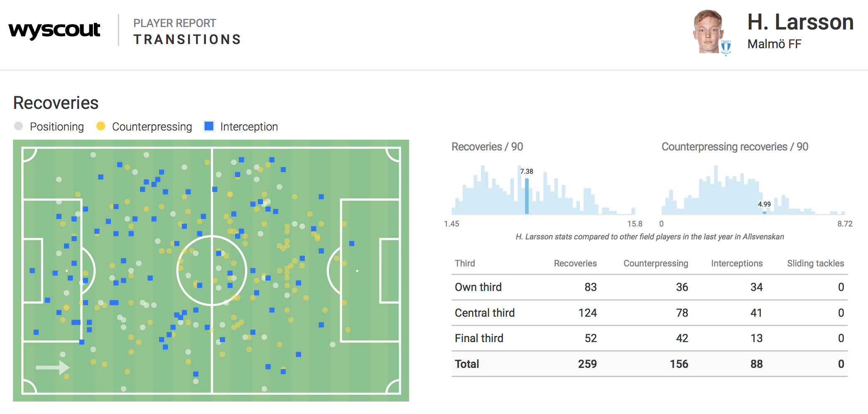Toggle the Positioning legend label
868x414 pixels.
click(56, 127)
